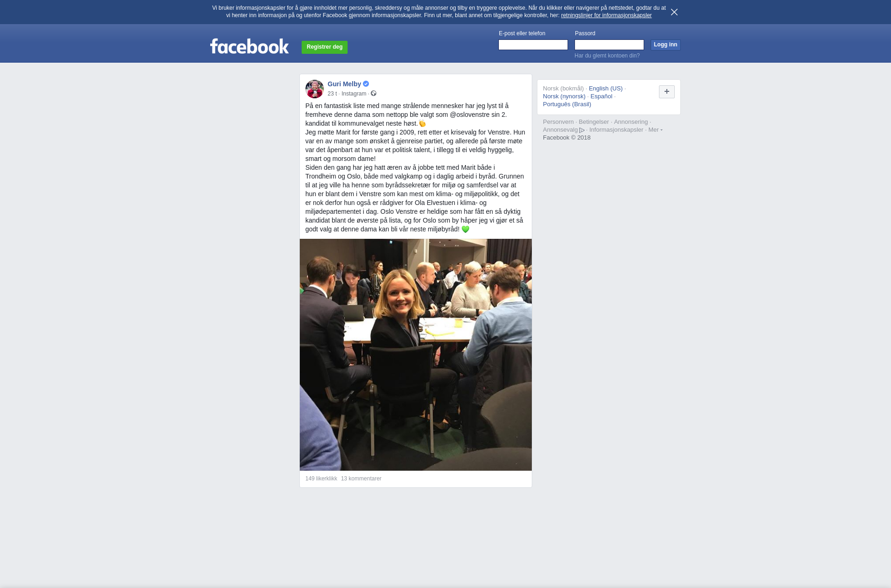Click the verified badge next to Guri Melby
The image size is (891, 588).
click(x=366, y=84)
